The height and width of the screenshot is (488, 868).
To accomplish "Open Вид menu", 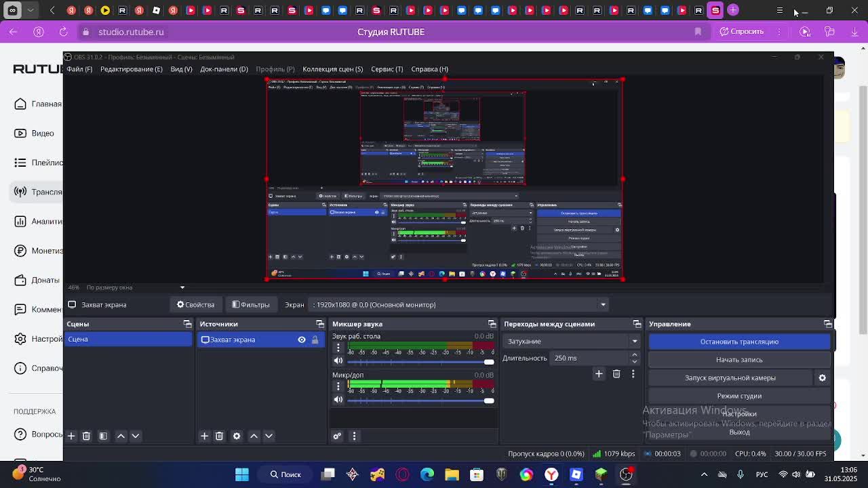I will pos(181,69).
